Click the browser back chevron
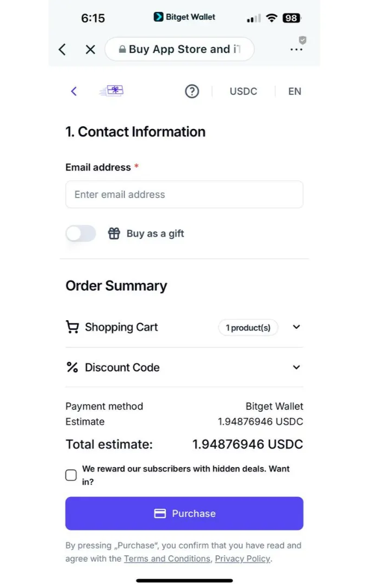This screenshot has width=365, height=588. pos(61,49)
